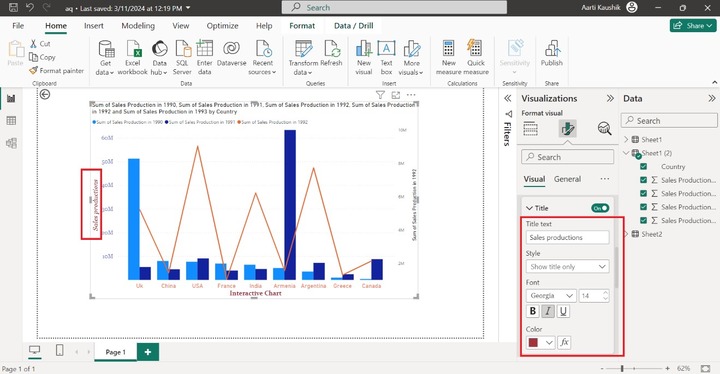Switch to Model view in sidebar
Screen dimensions: 720x374
pyautogui.click(x=11, y=143)
